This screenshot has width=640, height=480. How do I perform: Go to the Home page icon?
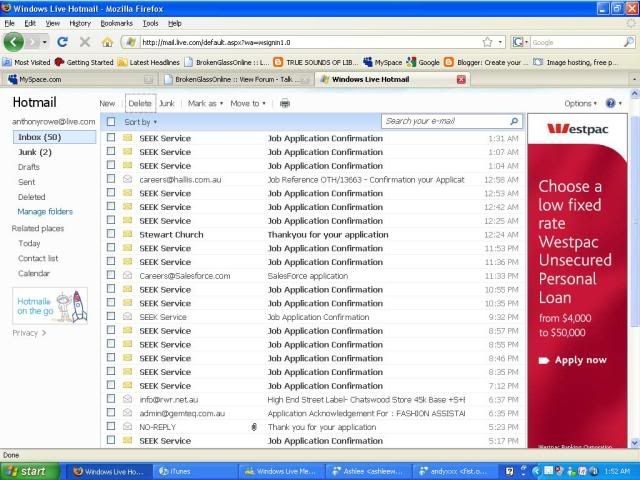point(107,42)
